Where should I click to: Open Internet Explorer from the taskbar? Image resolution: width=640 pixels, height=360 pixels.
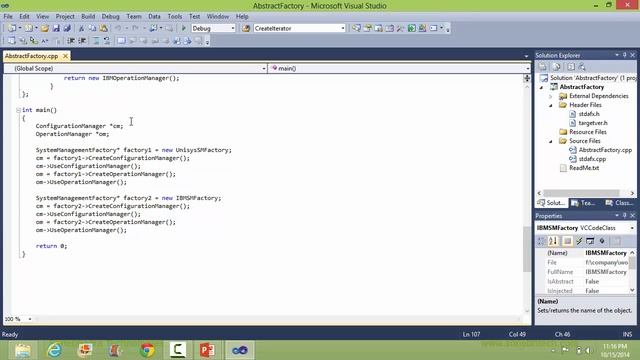point(54,350)
